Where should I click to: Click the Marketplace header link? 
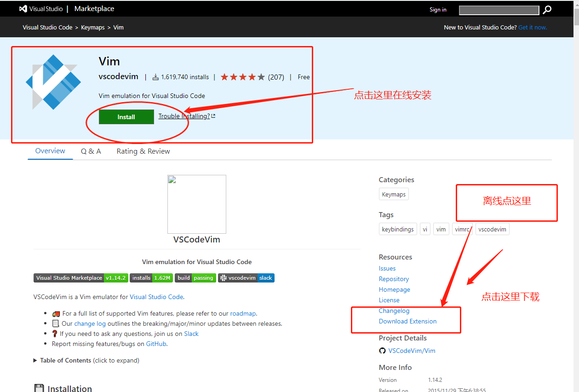[94, 9]
